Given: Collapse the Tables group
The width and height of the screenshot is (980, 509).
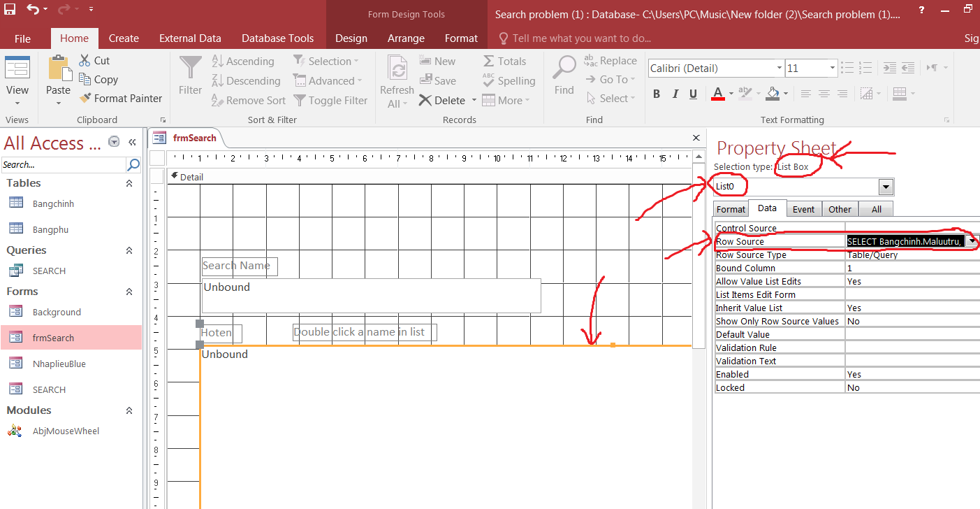Looking at the screenshot, I should click(x=129, y=183).
